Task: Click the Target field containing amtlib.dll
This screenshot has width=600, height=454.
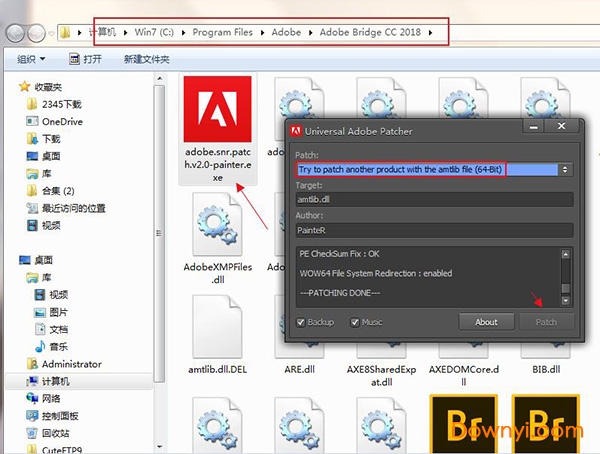Action: (x=434, y=200)
